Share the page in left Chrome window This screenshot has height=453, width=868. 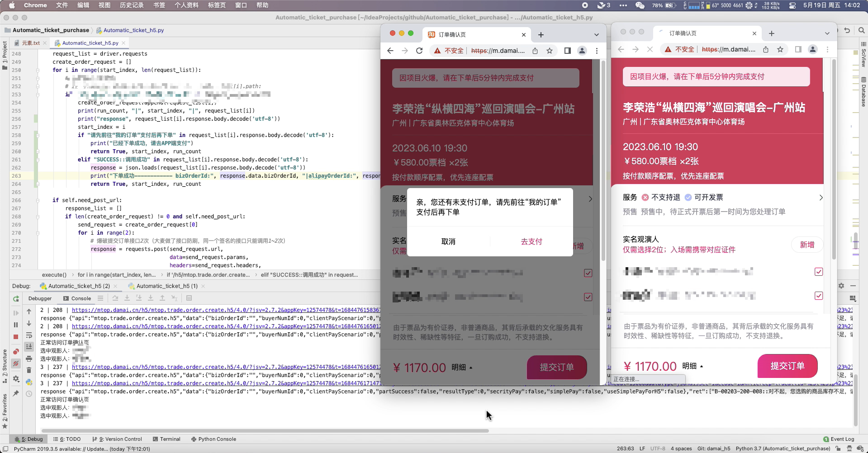click(x=535, y=51)
